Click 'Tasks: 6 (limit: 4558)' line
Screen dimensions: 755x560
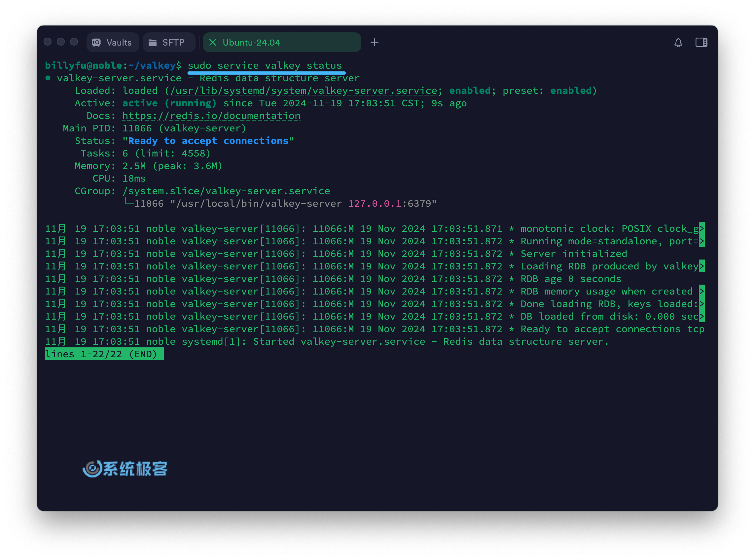(145, 153)
